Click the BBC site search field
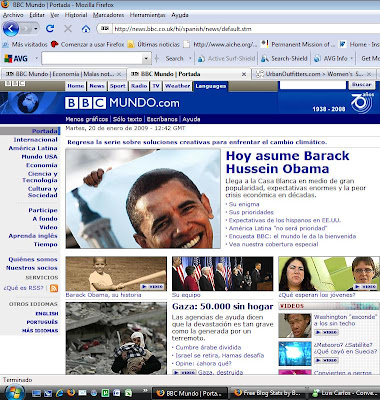The height and width of the screenshot is (400, 380). click(313, 85)
